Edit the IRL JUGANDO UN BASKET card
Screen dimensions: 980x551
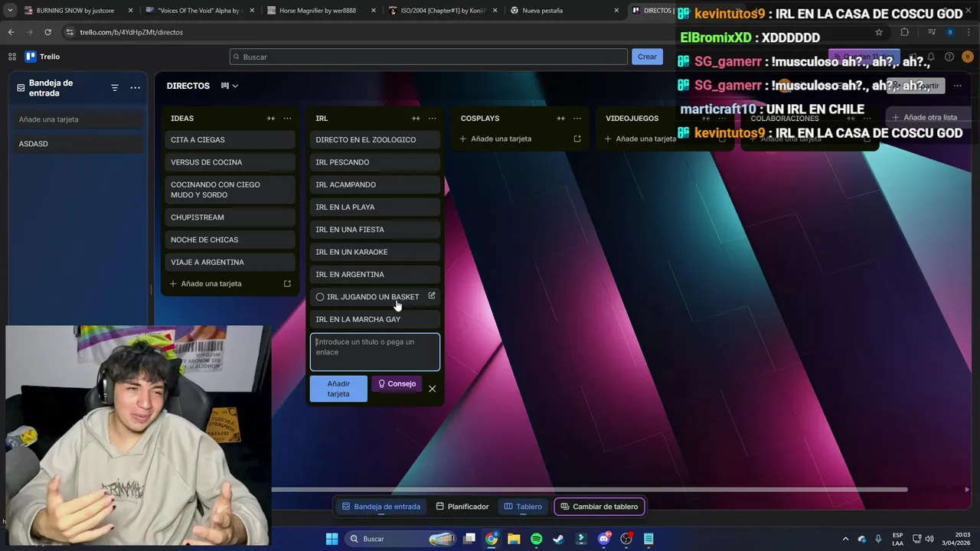click(432, 296)
